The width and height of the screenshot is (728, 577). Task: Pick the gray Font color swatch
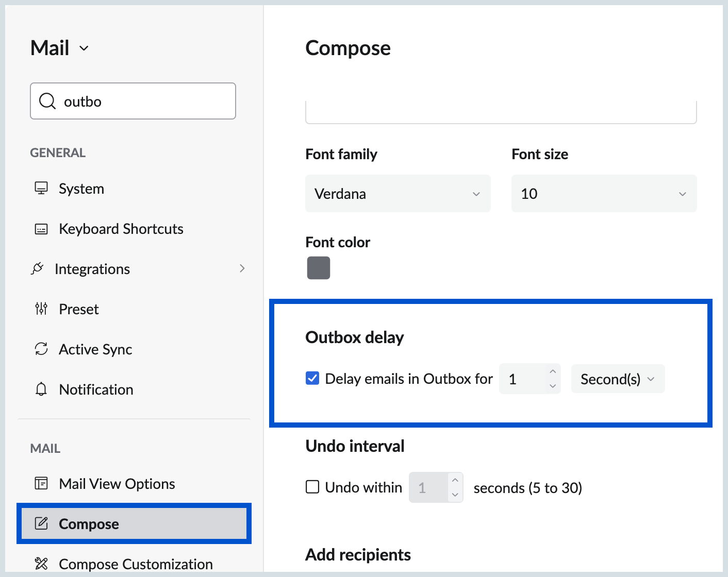(x=319, y=268)
